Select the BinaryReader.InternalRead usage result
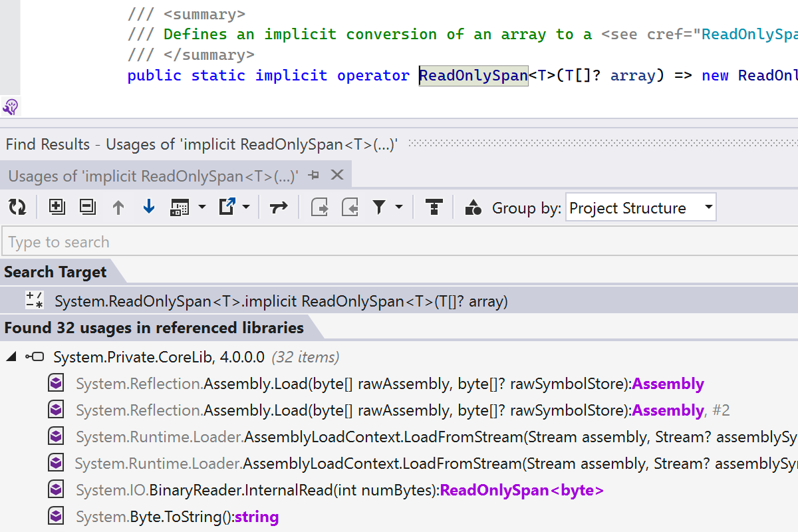 [x=339, y=490]
